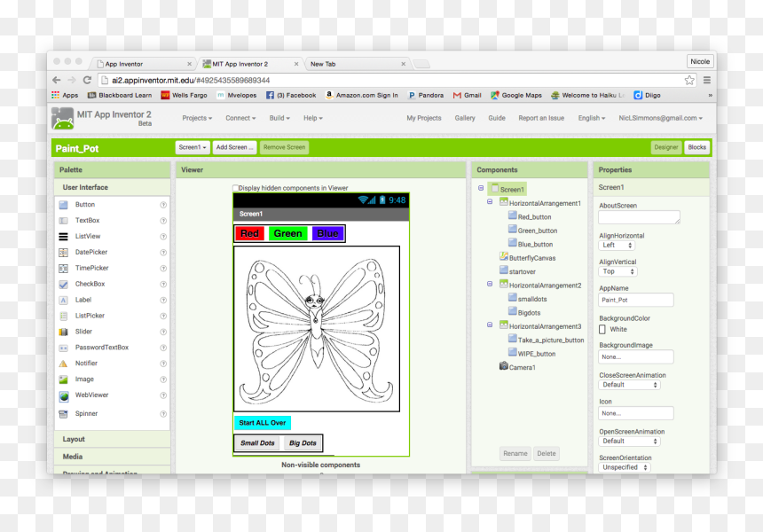Click Start ALL Over button in viewer
This screenshot has height=532, width=763.
[263, 423]
